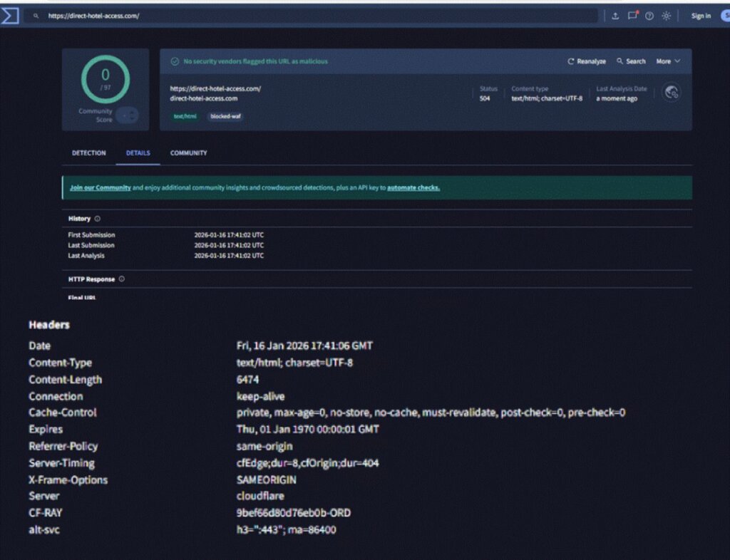
Task: Click the Reanalyze button
Action: pyautogui.click(x=587, y=61)
